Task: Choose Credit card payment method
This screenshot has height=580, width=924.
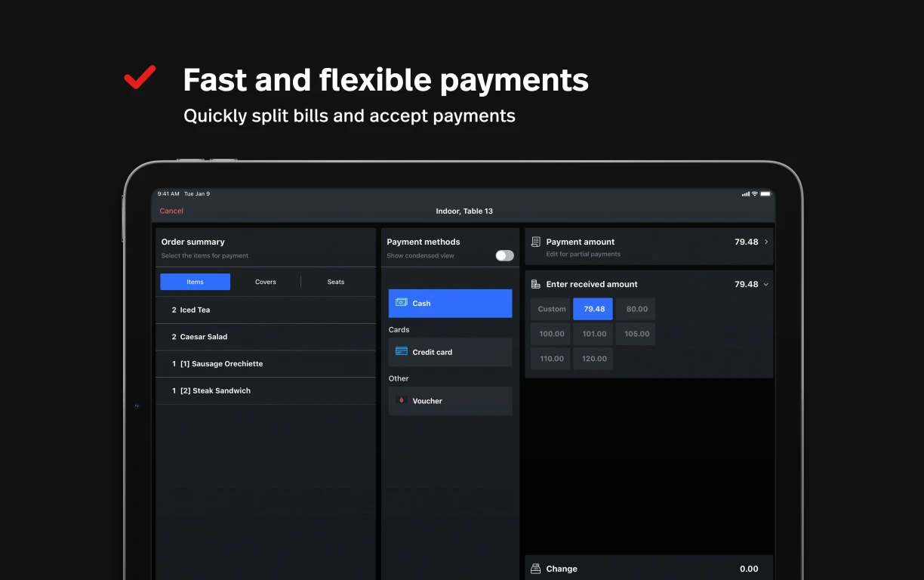Action: pos(450,352)
